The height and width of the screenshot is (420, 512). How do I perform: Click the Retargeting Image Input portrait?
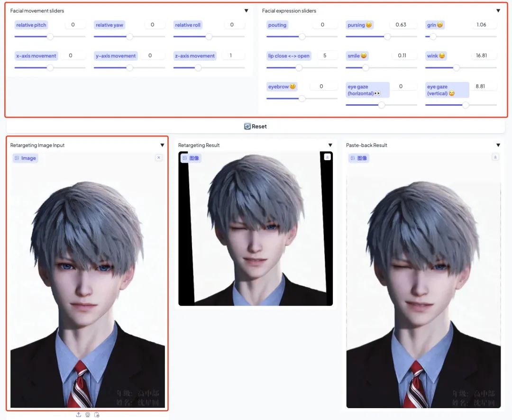coord(88,280)
